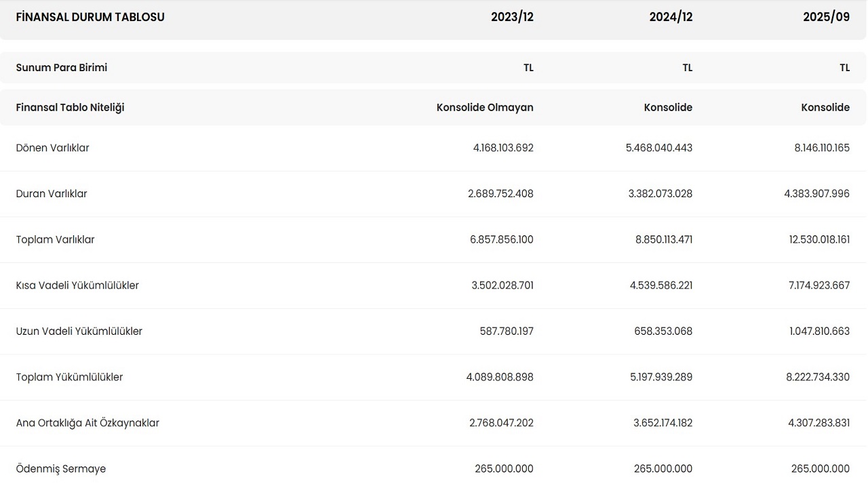Click the Sunum Para Birimi row label
Viewport: 868px width, 488px height.
click(x=62, y=68)
